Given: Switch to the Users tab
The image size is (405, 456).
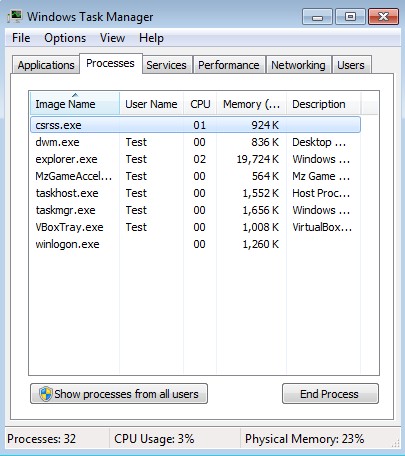Looking at the screenshot, I should (x=351, y=65).
